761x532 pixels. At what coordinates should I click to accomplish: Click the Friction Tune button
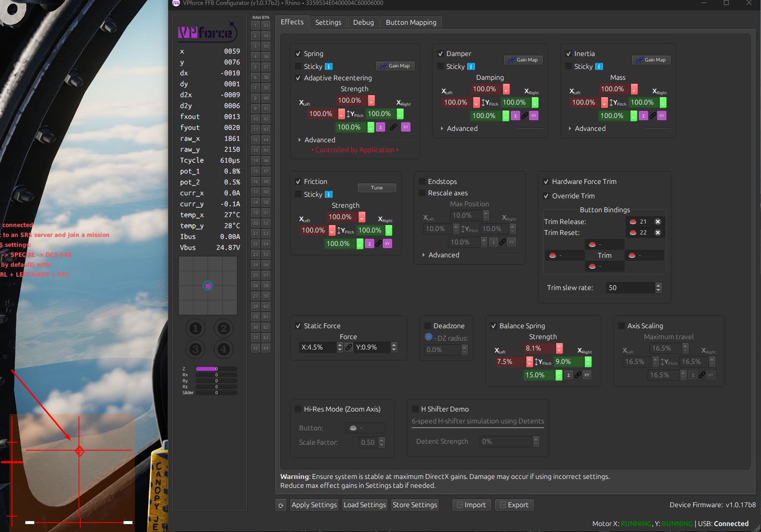(x=377, y=188)
